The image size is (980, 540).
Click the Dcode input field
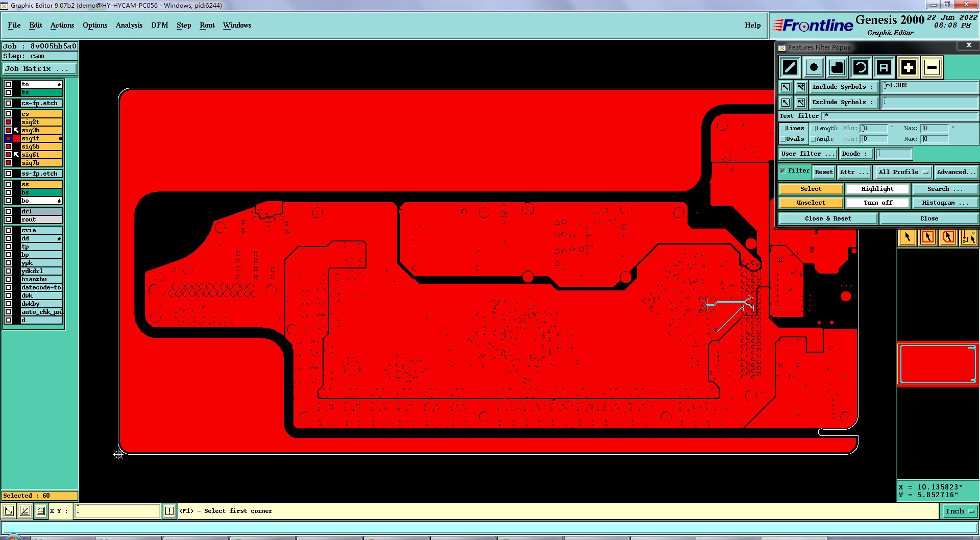894,154
